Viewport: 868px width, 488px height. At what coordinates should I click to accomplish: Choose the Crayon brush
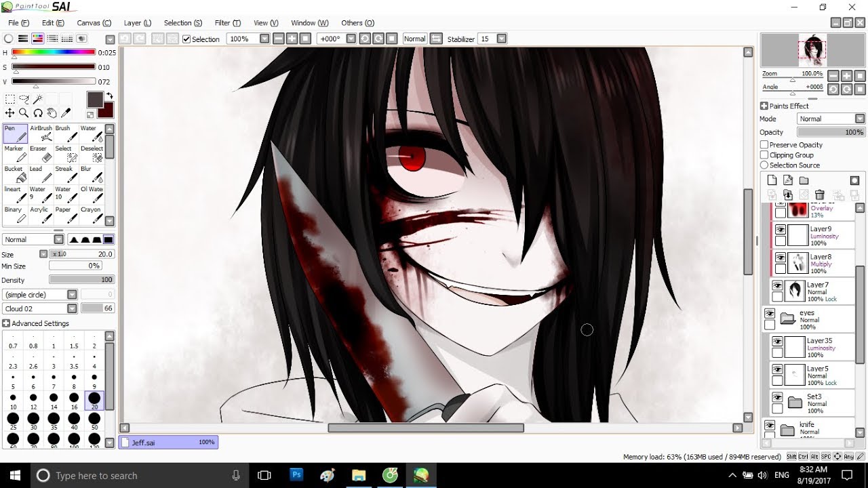92,215
